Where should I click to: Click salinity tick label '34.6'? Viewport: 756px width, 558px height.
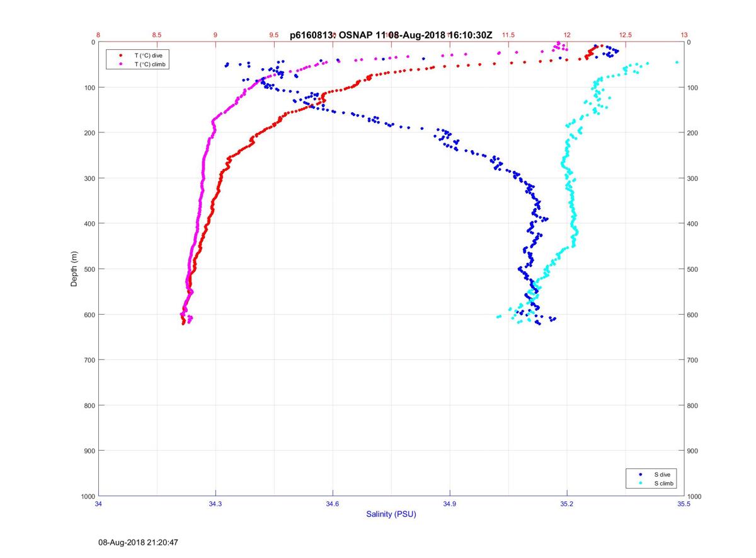coord(333,504)
